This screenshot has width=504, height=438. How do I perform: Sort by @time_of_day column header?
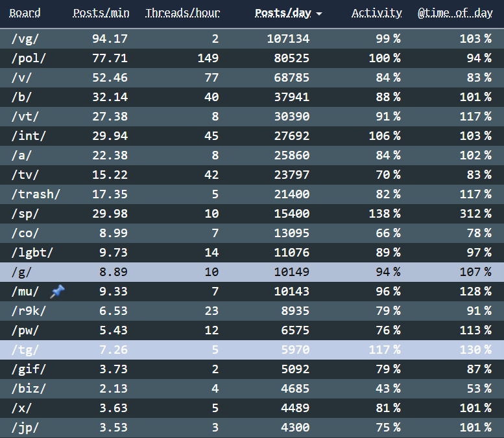455,13
